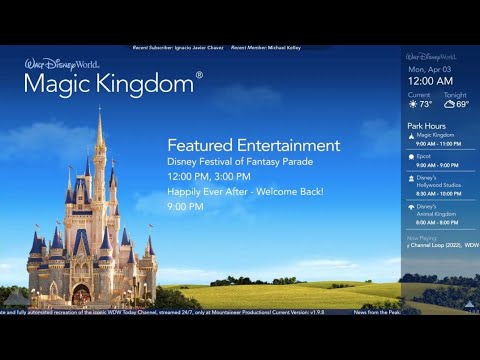Click the Animal Kingdom tree icon

click(411, 207)
